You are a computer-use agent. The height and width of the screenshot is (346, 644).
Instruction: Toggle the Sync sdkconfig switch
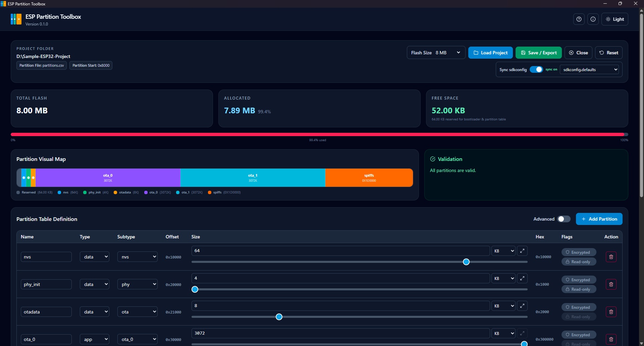(x=536, y=69)
